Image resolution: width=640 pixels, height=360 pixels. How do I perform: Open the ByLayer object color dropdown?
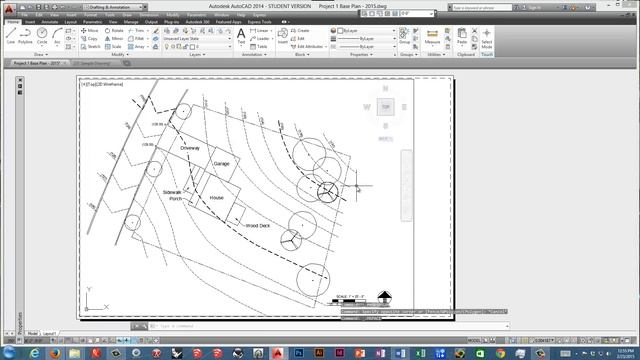(366, 31)
